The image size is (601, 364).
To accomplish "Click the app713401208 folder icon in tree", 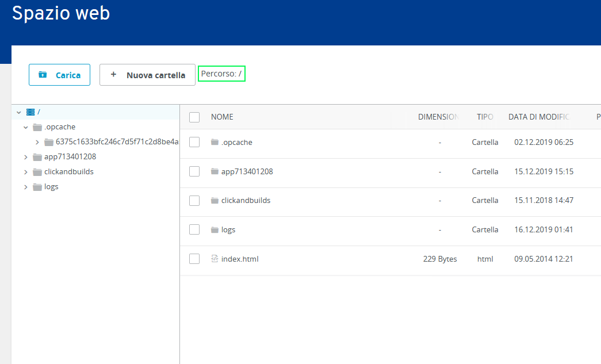I will [37, 157].
